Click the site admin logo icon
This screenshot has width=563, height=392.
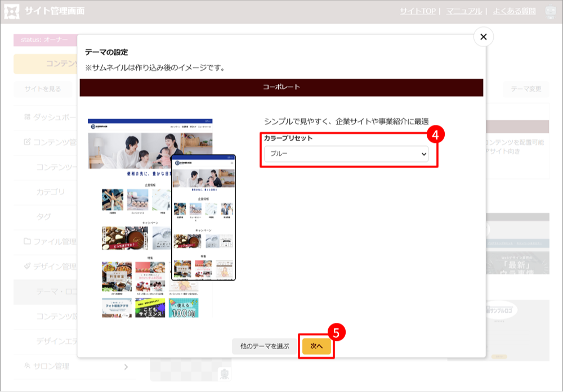point(12,11)
